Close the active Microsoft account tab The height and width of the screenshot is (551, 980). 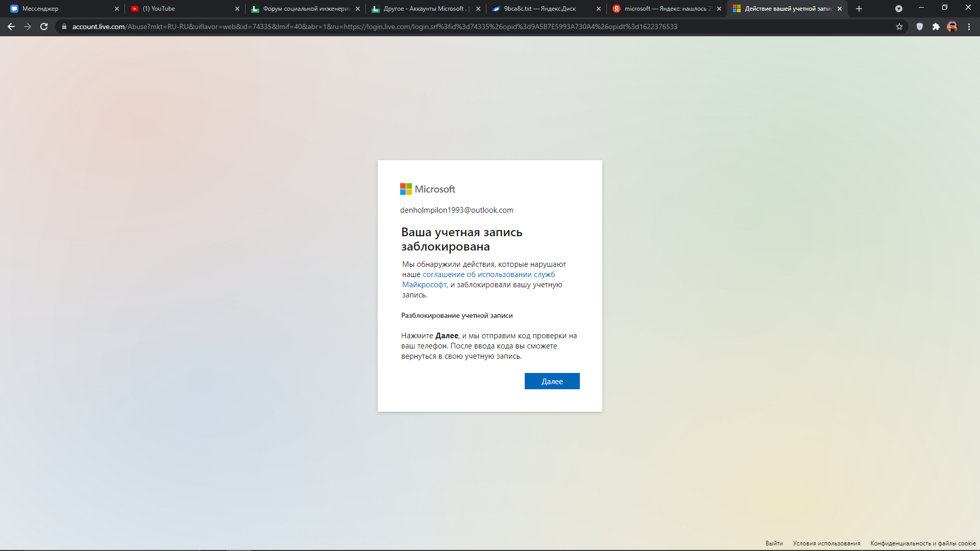click(840, 9)
